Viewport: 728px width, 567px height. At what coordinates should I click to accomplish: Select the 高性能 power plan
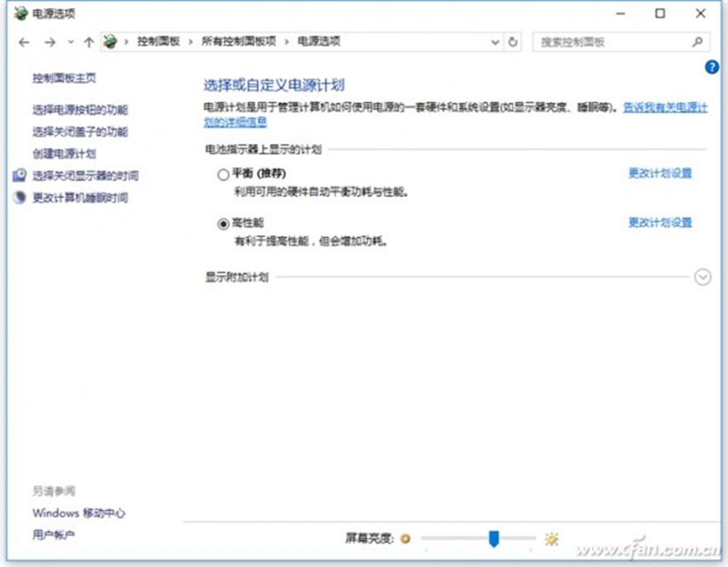(223, 224)
